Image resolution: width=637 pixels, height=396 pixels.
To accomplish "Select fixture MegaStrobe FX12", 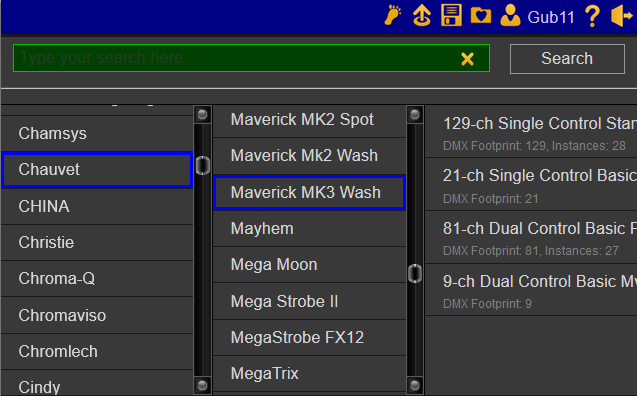I will [x=310, y=338].
